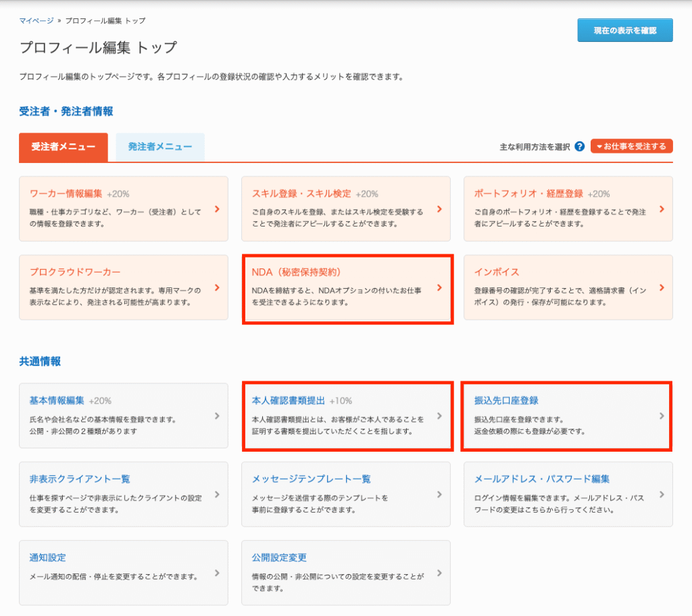This screenshot has height=616, width=692.
Task: Expand NDA（秘密保持契約） card arrow
Action: coord(439,287)
